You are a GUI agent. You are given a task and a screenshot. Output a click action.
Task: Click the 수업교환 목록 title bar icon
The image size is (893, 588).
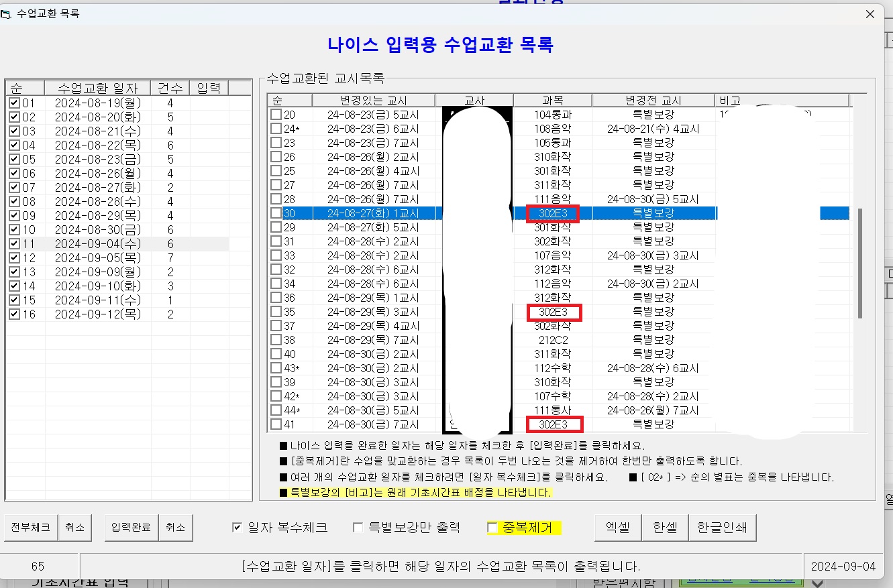coord(6,13)
